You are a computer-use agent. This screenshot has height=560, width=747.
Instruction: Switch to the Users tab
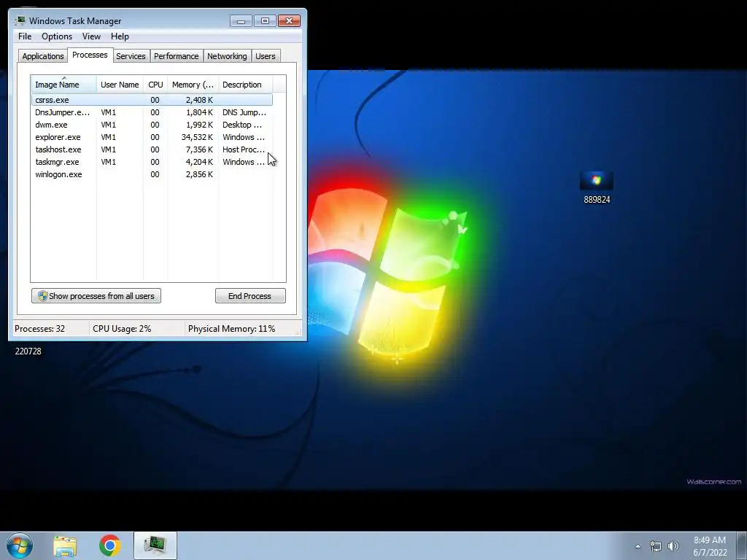[x=266, y=56]
